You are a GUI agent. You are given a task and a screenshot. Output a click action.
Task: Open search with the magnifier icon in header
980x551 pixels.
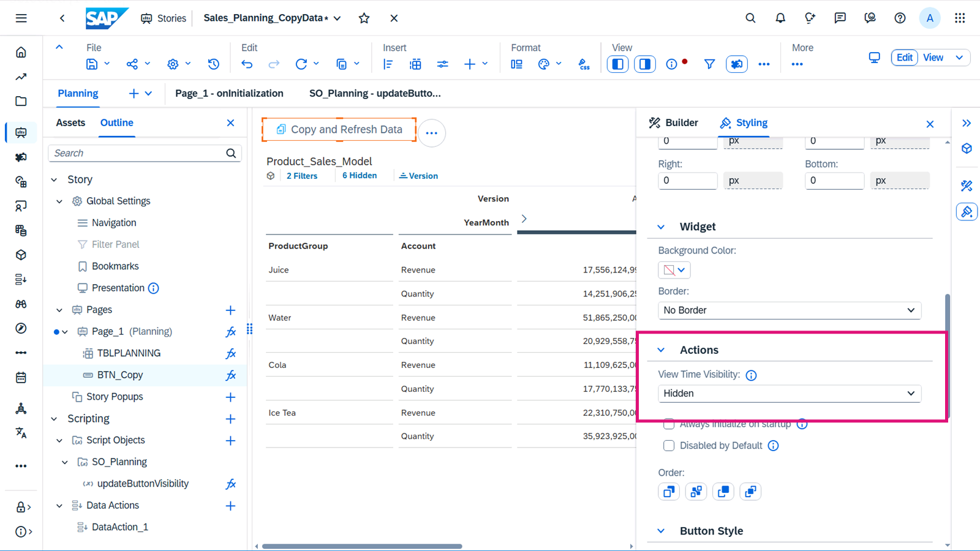coord(750,18)
